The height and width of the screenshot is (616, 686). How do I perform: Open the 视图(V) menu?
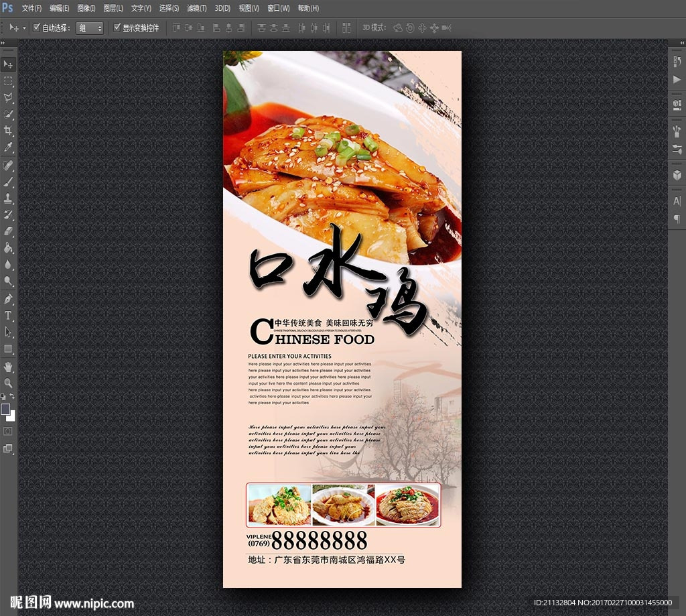click(x=249, y=8)
